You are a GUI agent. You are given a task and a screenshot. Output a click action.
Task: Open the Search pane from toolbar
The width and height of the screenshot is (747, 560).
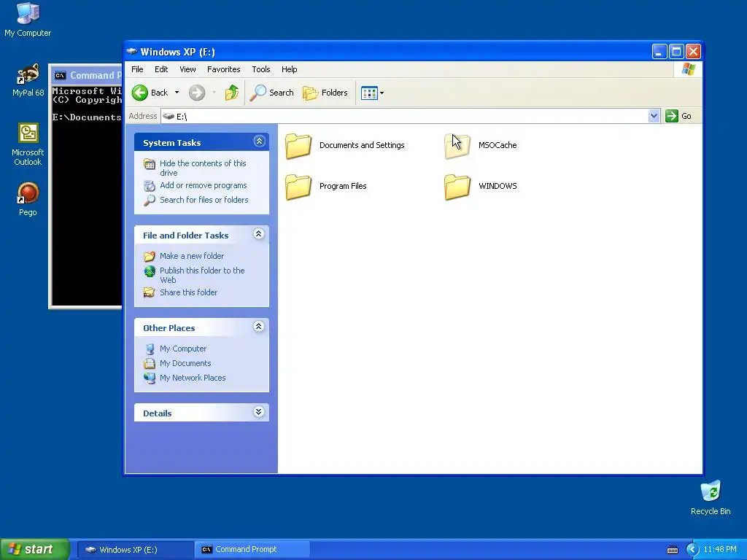[x=272, y=93]
